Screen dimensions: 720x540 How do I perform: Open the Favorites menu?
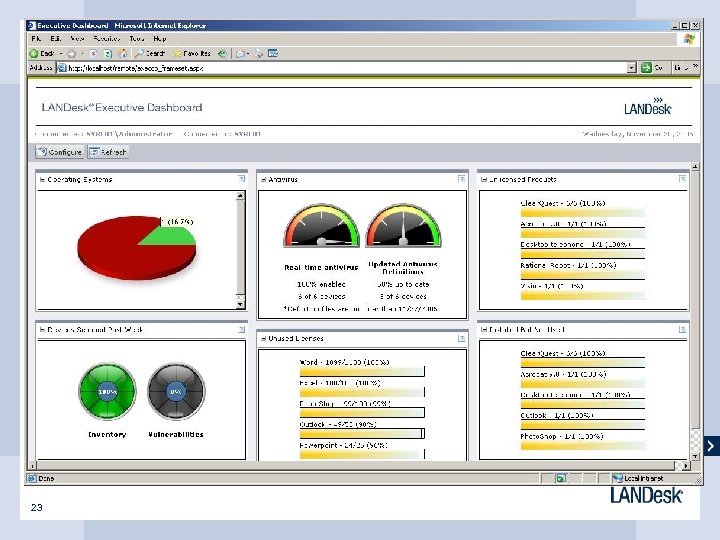107,39
